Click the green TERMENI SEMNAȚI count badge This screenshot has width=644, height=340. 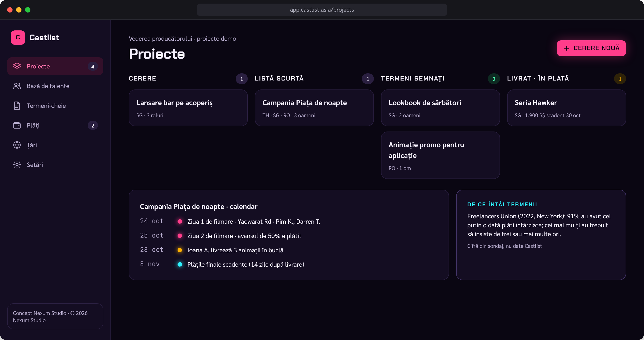[494, 79]
